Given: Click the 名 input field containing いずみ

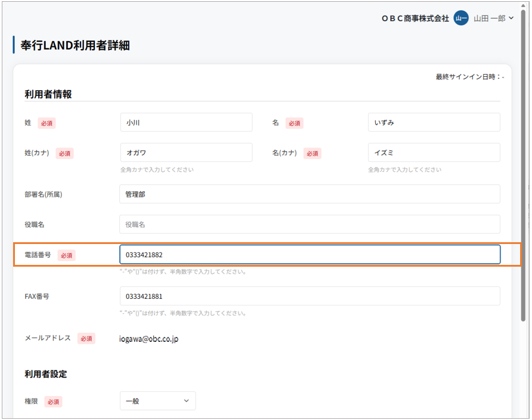Looking at the screenshot, I should [434, 122].
